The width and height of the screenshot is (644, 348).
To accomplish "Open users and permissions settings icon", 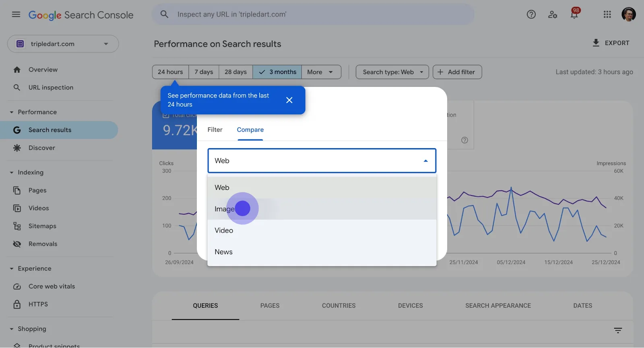I will [553, 14].
